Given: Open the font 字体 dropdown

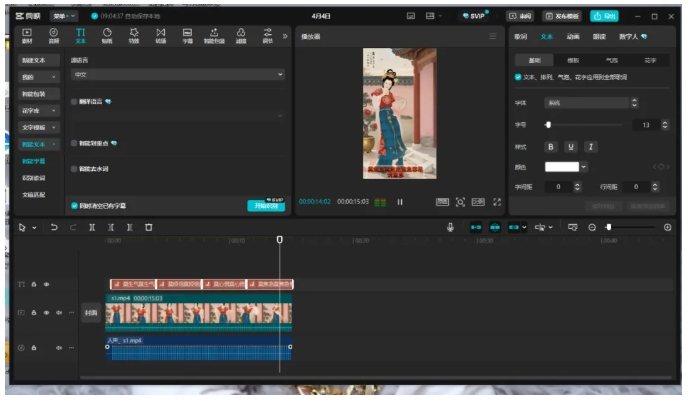Looking at the screenshot, I should point(590,102).
